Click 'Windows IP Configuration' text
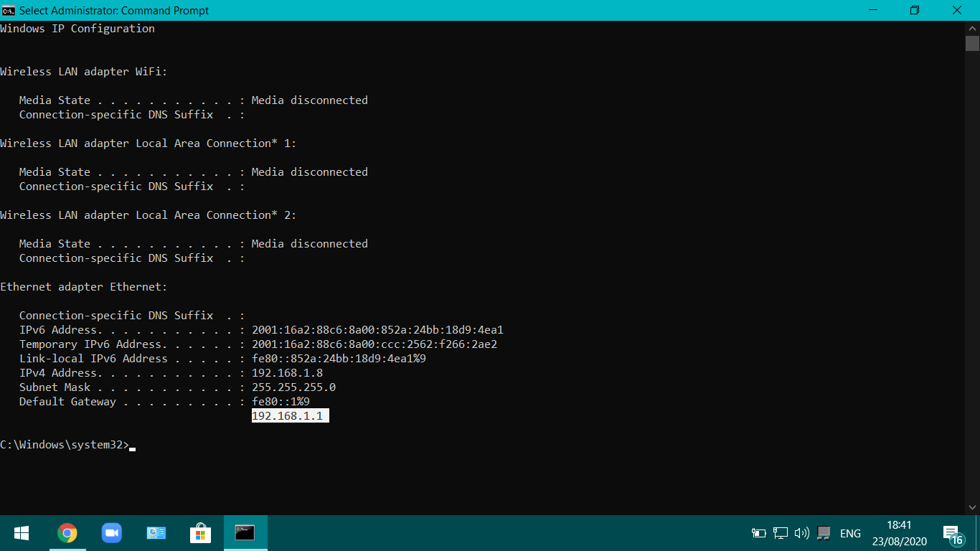The height and width of the screenshot is (551, 980). pyautogui.click(x=77, y=29)
